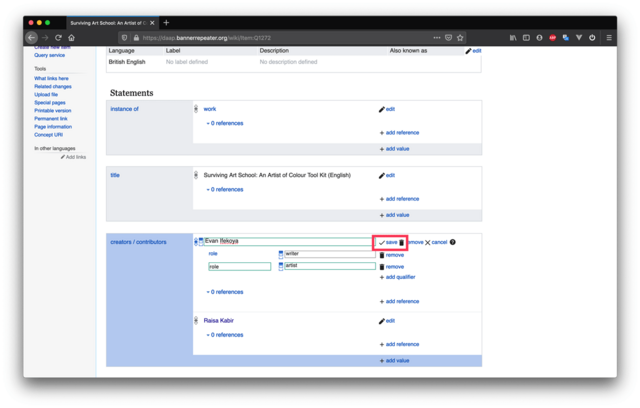Remove the writer role qualifier

(x=391, y=254)
